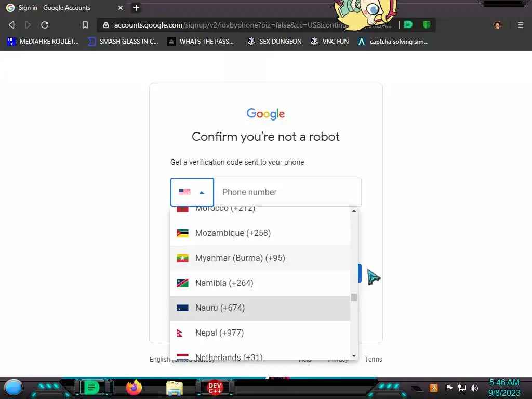Image resolution: width=532 pixels, height=399 pixels.
Task: Open the SMASH GLASS IN C... bookmark
Action: tap(123, 42)
